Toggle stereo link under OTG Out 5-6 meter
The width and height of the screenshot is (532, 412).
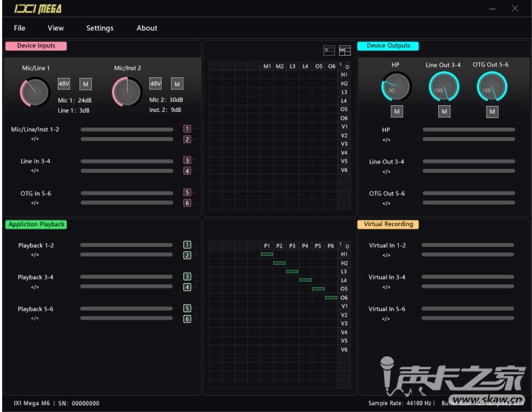[387, 204]
